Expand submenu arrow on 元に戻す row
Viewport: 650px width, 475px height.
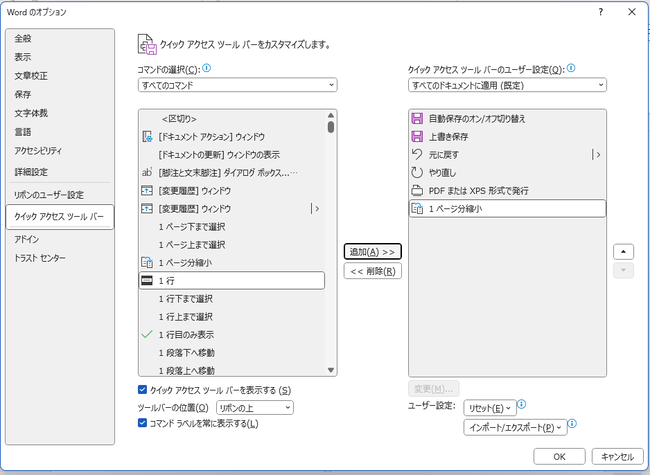coord(596,155)
